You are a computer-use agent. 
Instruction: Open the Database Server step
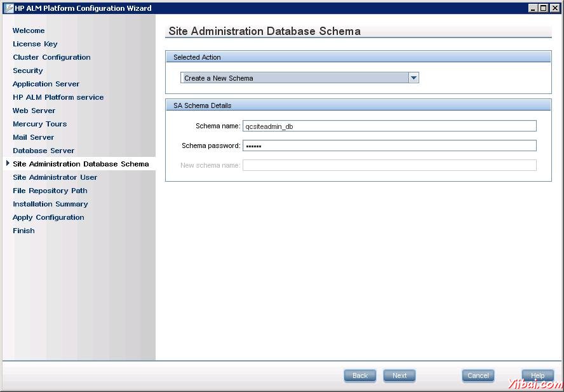[x=43, y=151]
